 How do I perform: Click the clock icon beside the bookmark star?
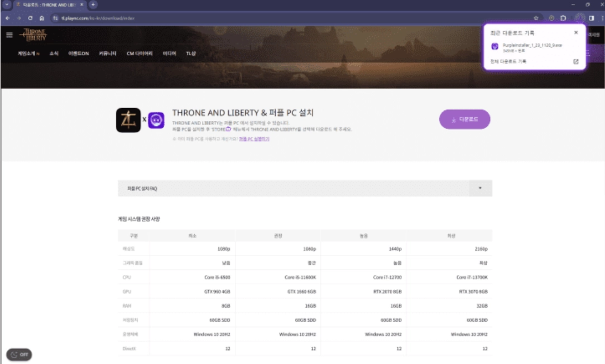(551, 18)
